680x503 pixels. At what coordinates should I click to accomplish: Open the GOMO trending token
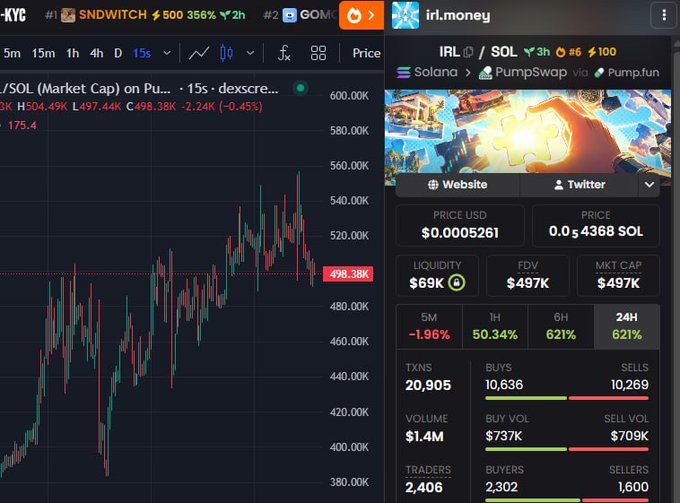tap(301, 15)
